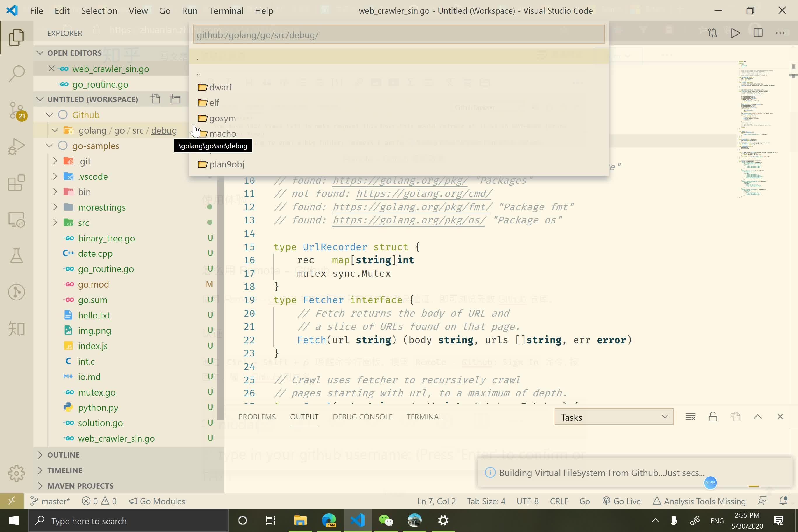Screen dimensions: 798x532
Task: Open the output log file icon
Action: pos(735,416)
